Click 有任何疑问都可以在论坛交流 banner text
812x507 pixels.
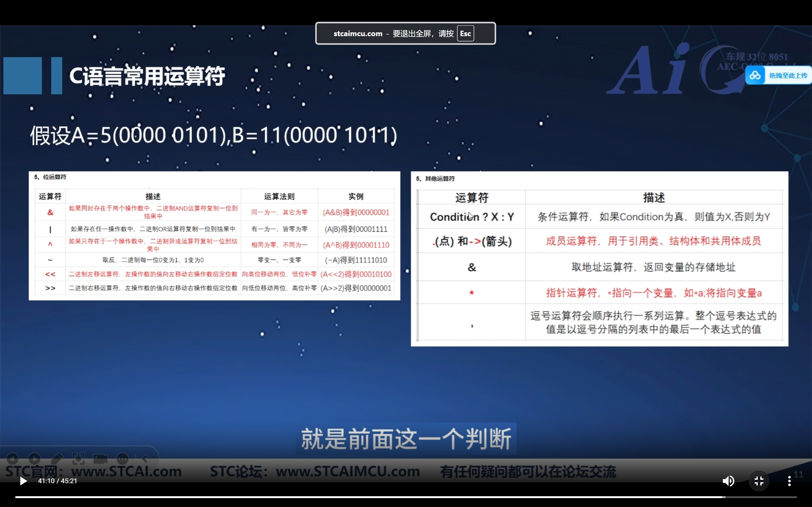click(528, 471)
